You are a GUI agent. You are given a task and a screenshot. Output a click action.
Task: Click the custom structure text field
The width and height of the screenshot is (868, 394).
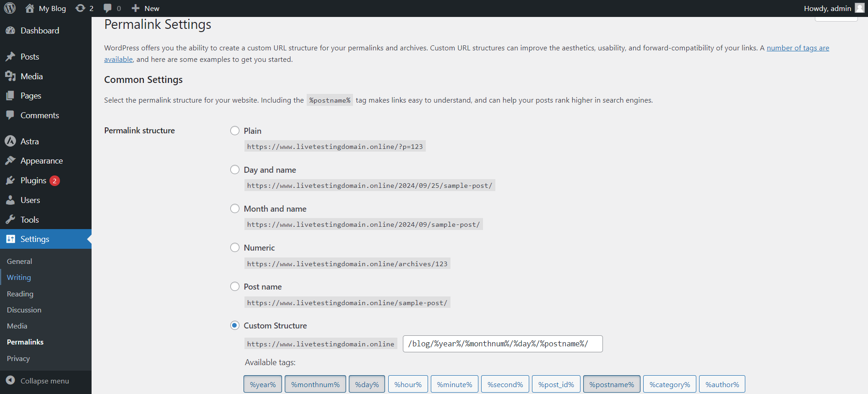click(503, 344)
